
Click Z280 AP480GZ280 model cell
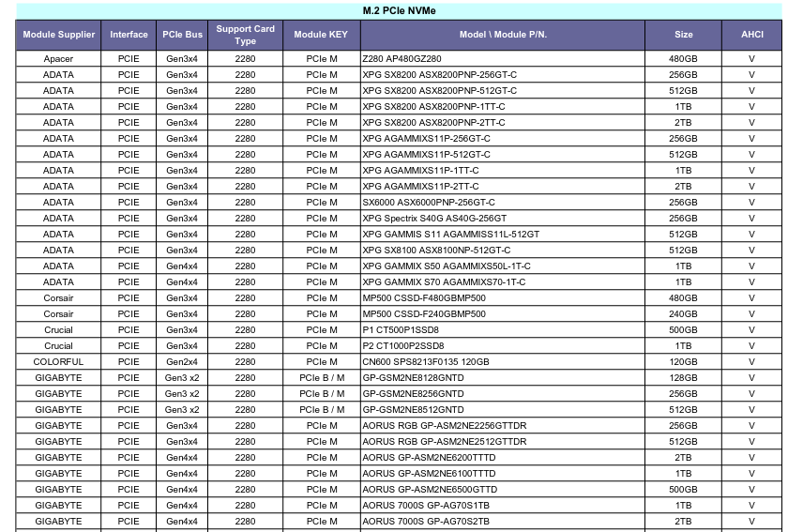(x=503, y=59)
